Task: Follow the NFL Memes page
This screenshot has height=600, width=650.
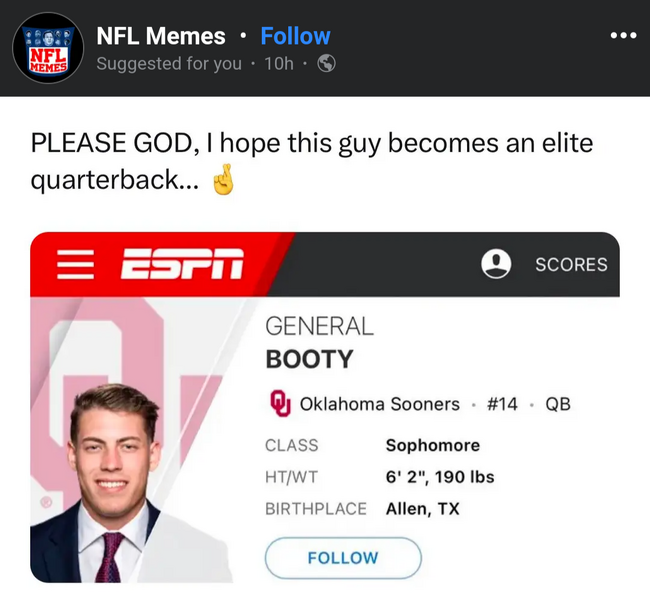Action: 296,36
